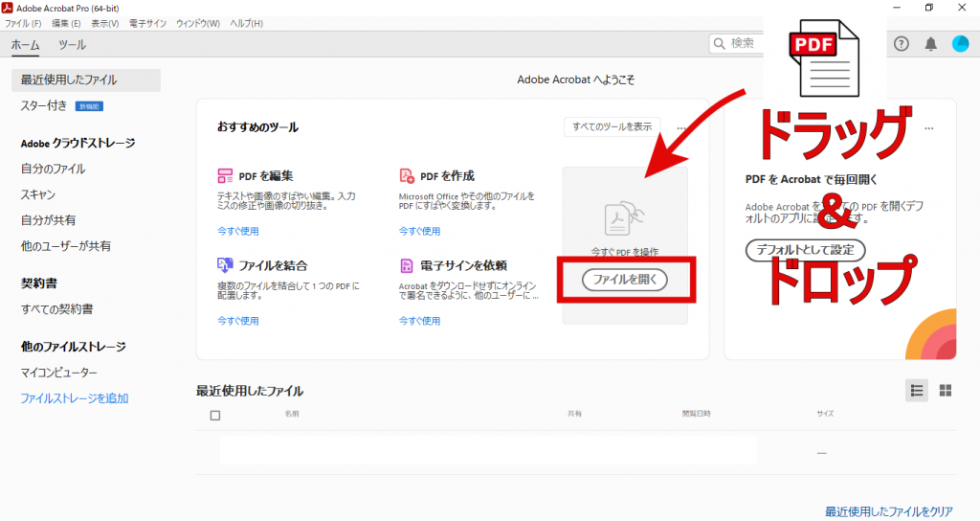The width and height of the screenshot is (980, 521).
Task: Switch to the ホーム tab
Action: coord(25,45)
